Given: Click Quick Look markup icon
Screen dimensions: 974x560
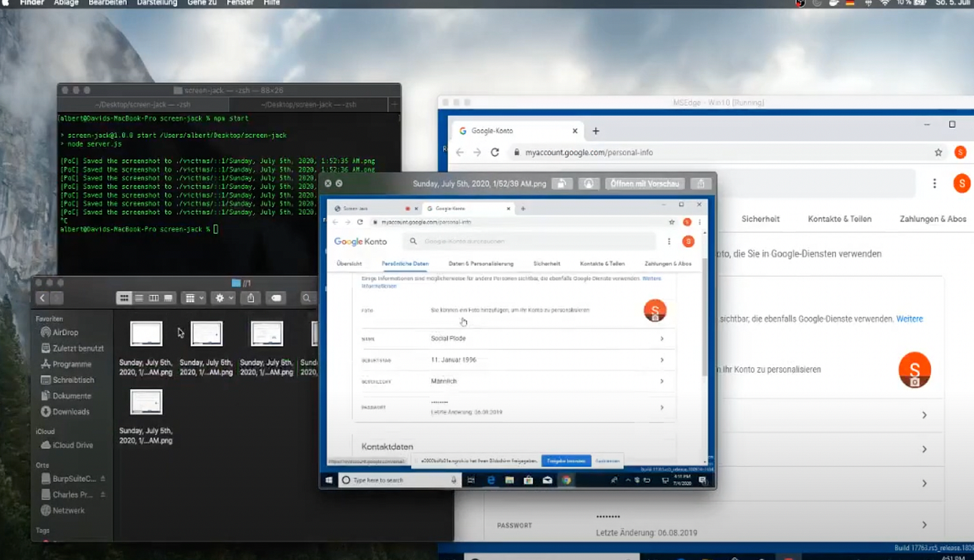Looking at the screenshot, I should click(x=588, y=184).
